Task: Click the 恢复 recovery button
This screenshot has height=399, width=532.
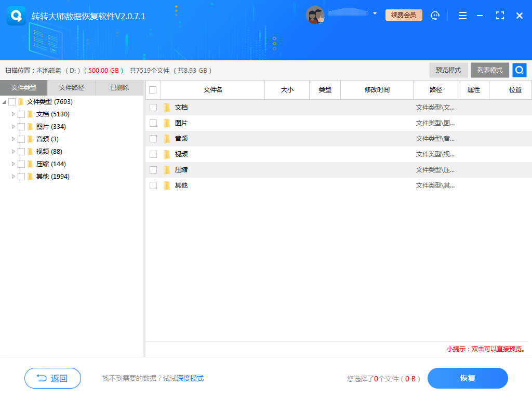Action: click(x=467, y=378)
